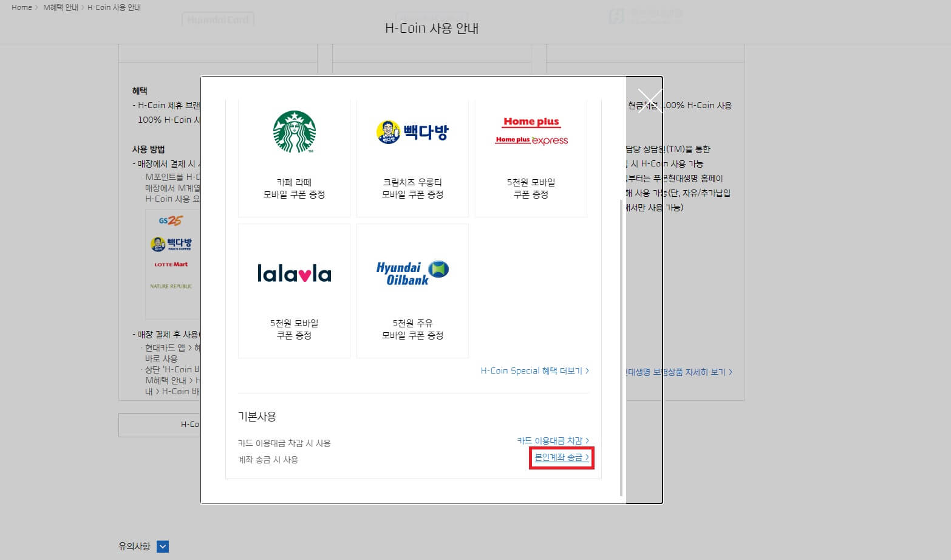This screenshot has width=951, height=560.
Task: Open the Home plus express coupon card
Action: (x=531, y=158)
